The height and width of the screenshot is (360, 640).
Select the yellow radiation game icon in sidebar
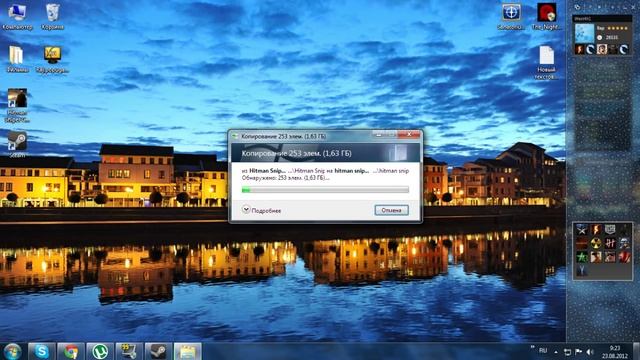pyautogui.click(x=596, y=243)
